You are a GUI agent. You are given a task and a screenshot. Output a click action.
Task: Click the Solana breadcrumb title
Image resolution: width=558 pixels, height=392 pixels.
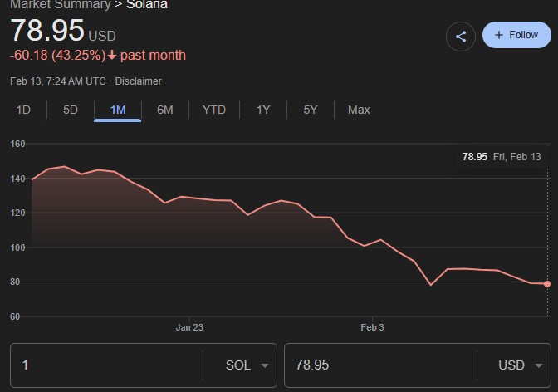pyautogui.click(x=147, y=5)
